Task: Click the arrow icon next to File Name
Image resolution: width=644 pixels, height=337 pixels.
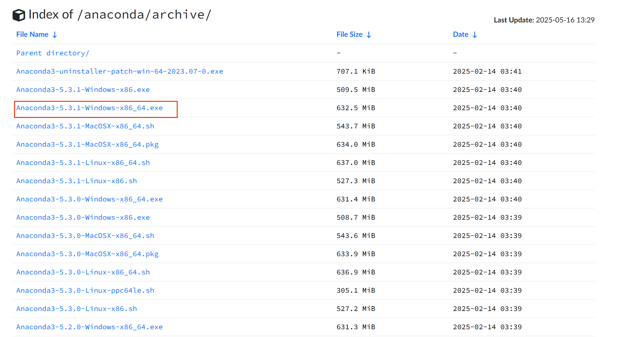Action: [55, 35]
